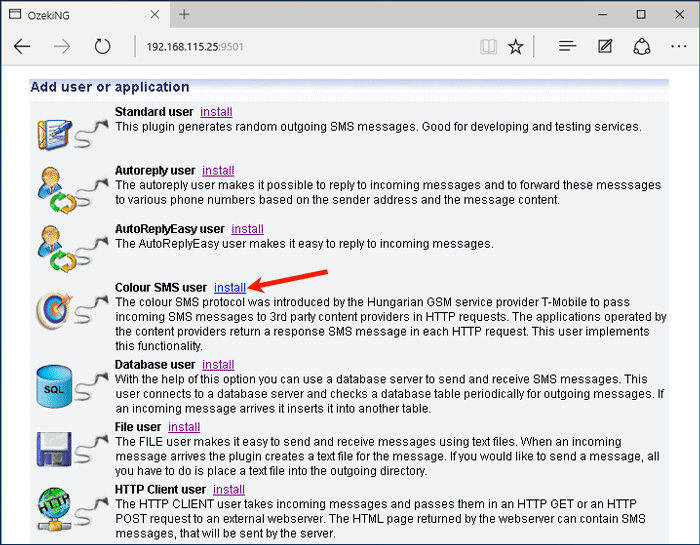The height and width of the screenshot is (545, 700).
Task: Focus the address bar showing 192.168.115.25:9501
Action: (195, 46)
